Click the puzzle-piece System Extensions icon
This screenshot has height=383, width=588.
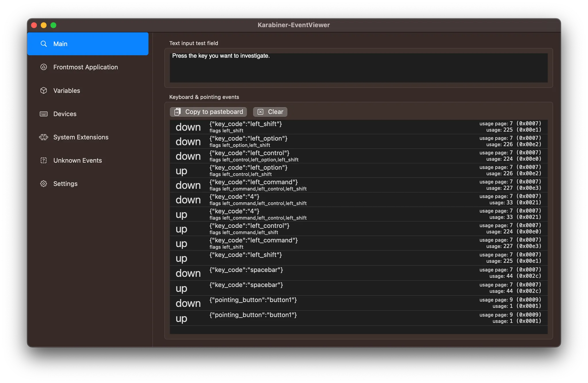pyautogui.click(x=44, y=137)
